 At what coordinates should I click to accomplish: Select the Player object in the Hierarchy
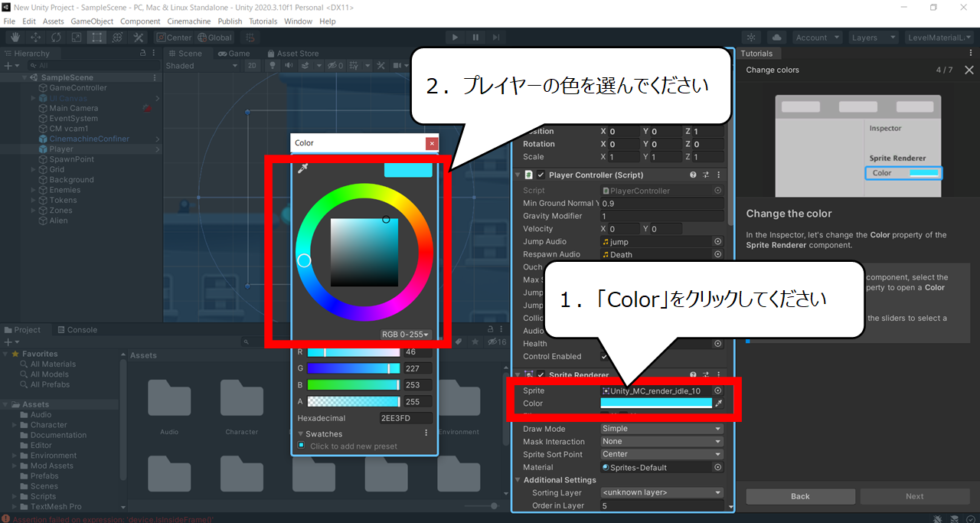[x=61, y=149]
